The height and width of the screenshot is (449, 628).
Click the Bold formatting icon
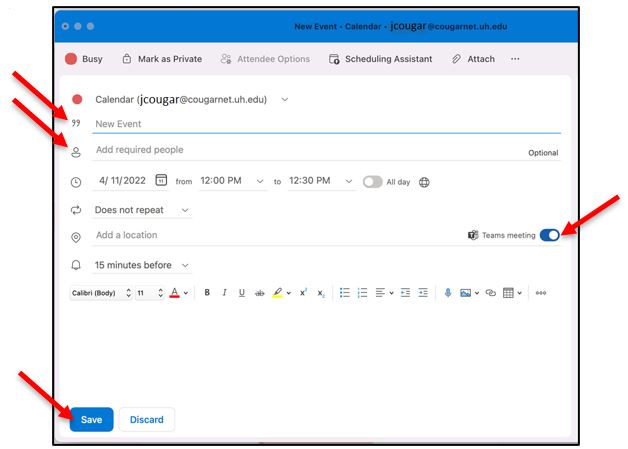pos(207,293)
